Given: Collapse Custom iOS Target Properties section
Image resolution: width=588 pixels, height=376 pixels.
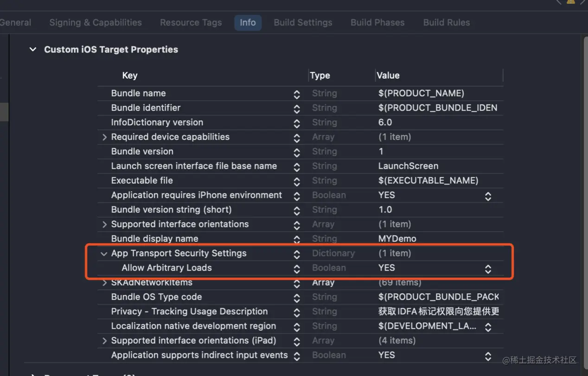Looking at the screenshot, I should pyautogui.click(x=33, y=49).
